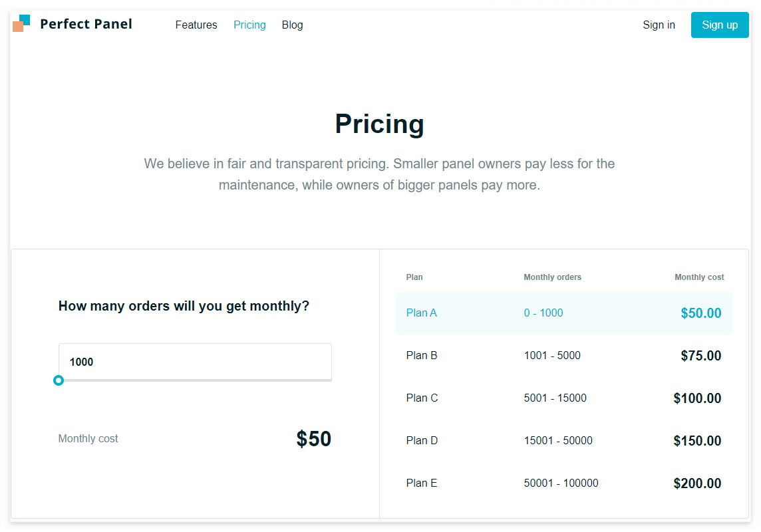The width and height of the screenshot is (761, 532).
Task: Click the orders slider track
Action: click(195, 380)
